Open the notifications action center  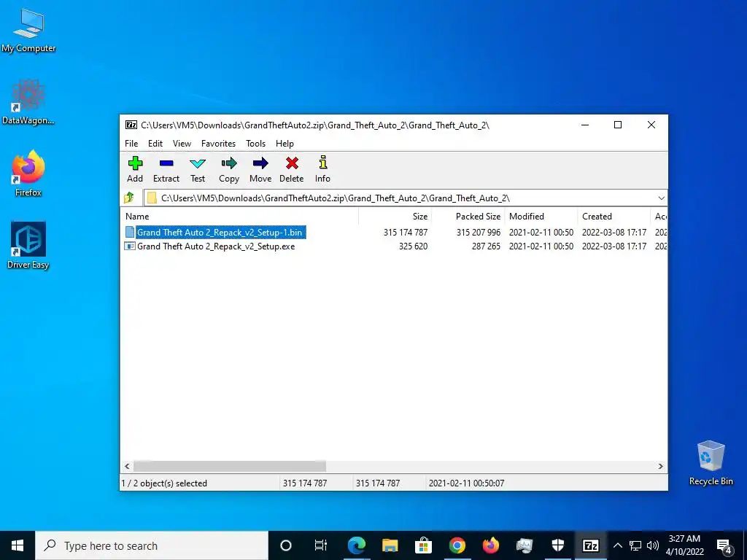tap(724, 545)
